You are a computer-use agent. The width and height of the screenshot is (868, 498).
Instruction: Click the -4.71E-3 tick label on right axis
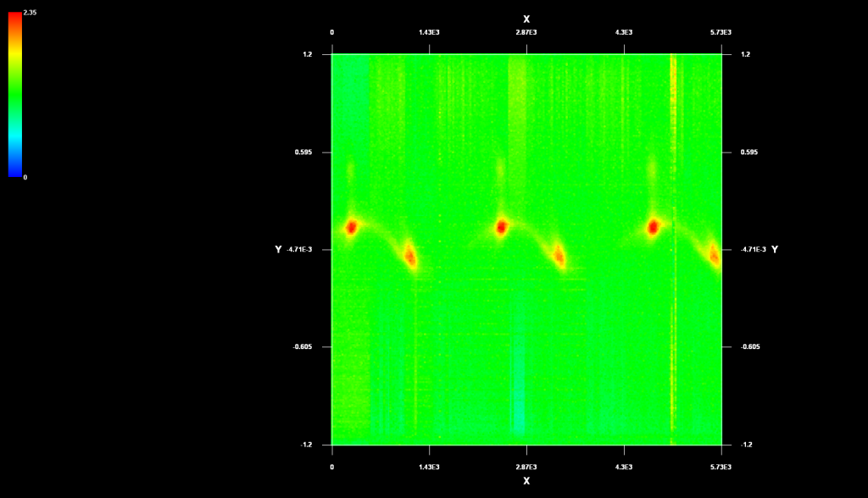pos(754,250)
